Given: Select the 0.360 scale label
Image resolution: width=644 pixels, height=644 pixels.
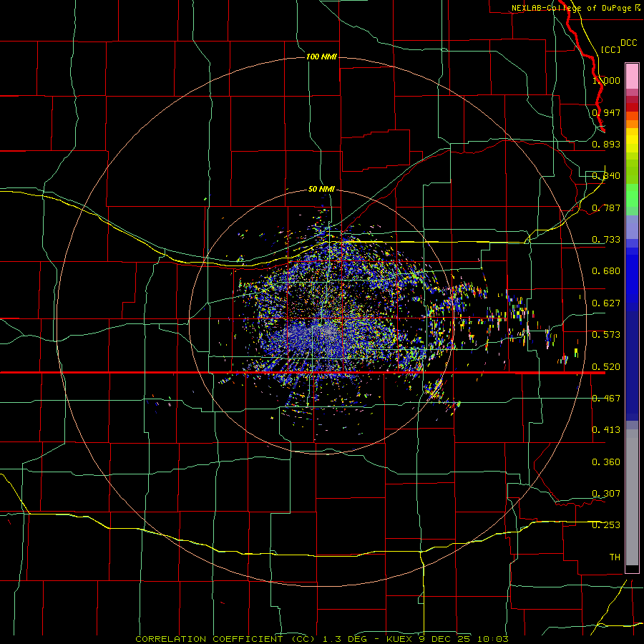Looking at the screenshot, I should click(x=606, y=462).
